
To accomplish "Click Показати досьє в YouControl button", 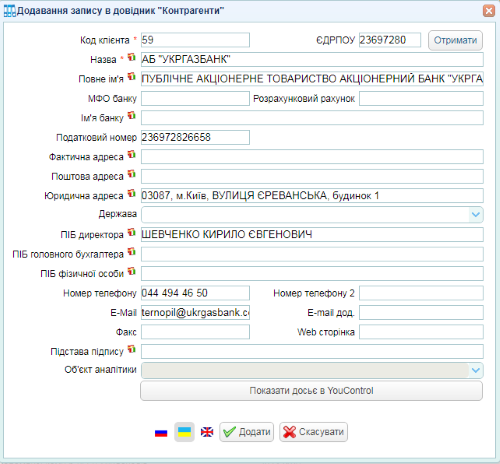I will pos(311,391).
